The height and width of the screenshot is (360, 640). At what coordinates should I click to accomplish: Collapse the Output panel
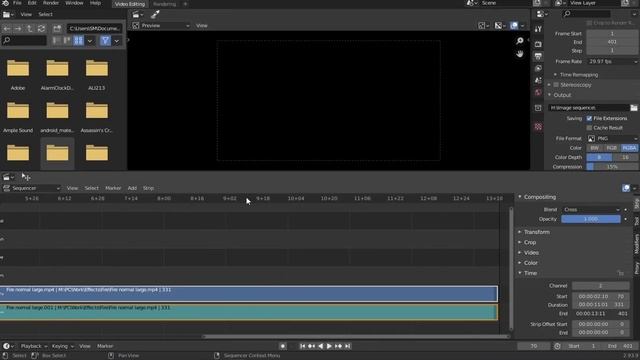pyautogui.click(x=562, y=95)
